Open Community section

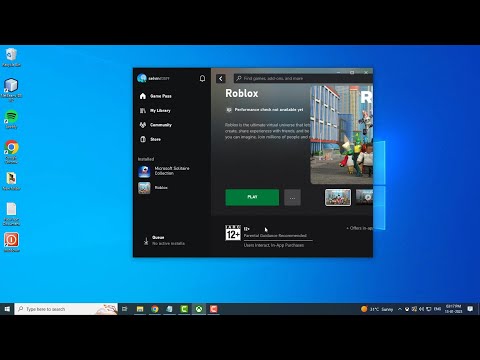[156, 125]
